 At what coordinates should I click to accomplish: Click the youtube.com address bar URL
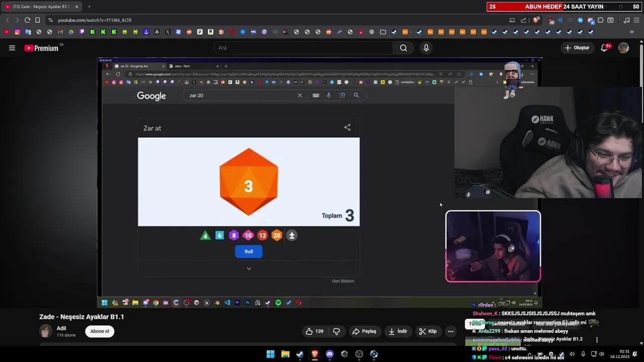click(95, 20)
